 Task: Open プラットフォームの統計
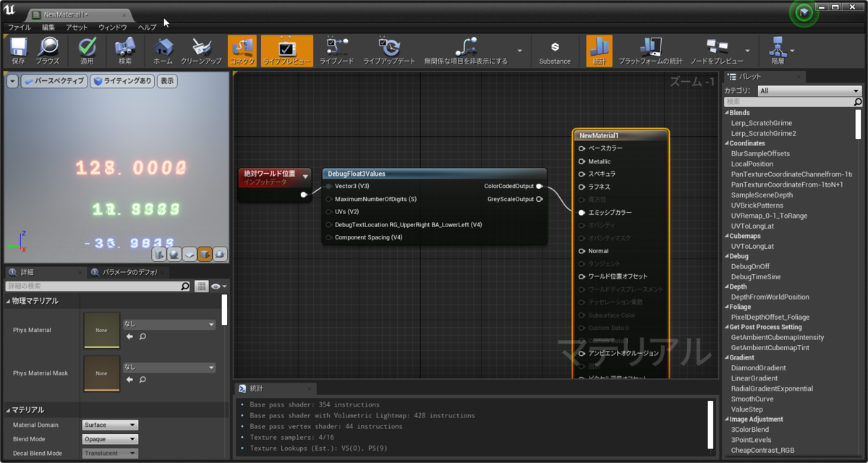coord(650,51)
